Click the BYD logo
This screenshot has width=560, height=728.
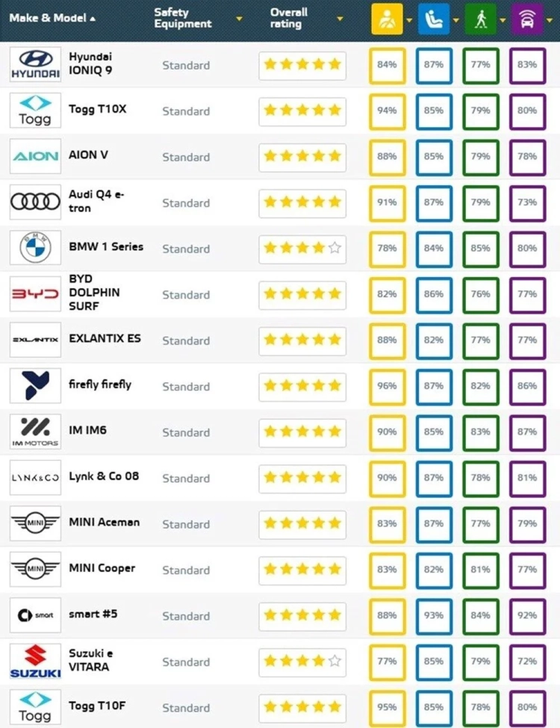pyautogui.click(x=35, y=295)
